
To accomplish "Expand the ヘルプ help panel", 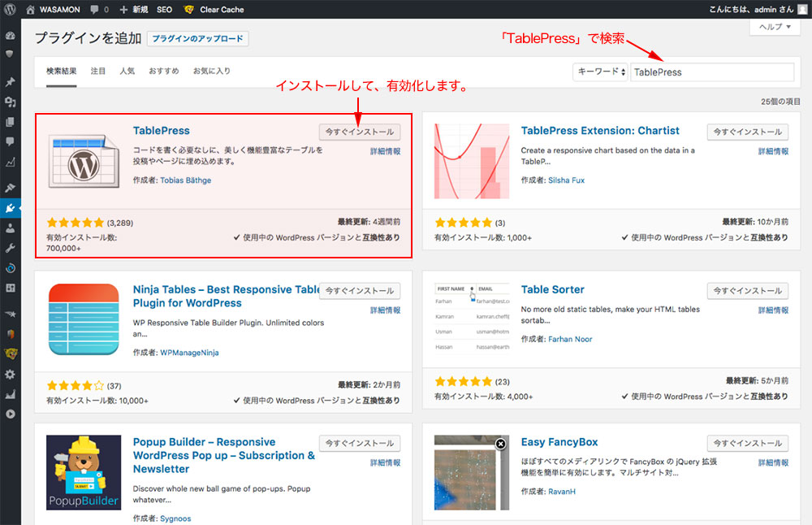I will pos(775,27).
